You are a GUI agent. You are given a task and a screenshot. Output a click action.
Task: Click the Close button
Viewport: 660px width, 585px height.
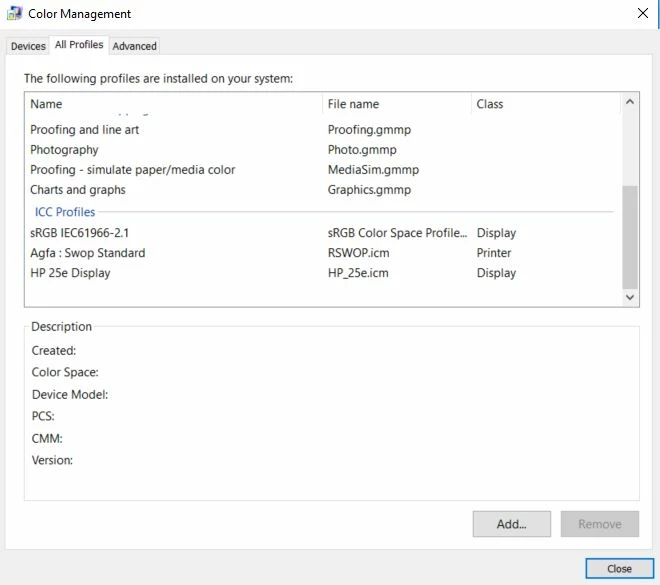620,569
